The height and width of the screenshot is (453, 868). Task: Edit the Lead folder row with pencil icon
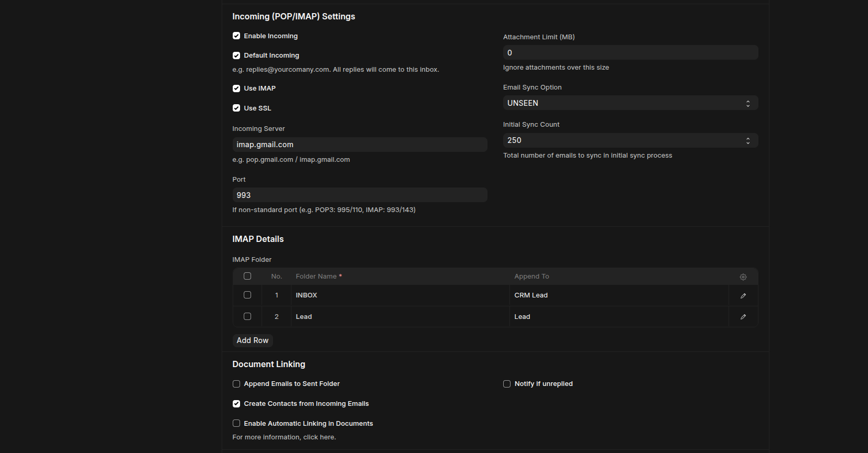(743, 317)
